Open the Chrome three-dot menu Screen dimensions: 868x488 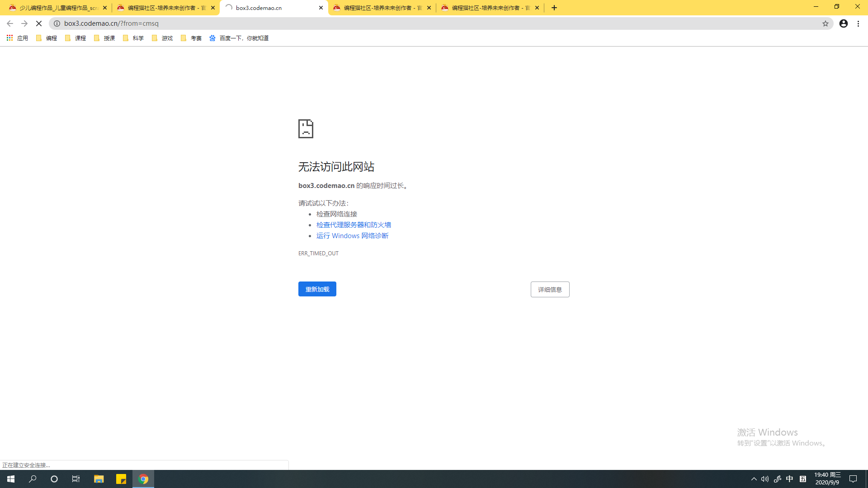[x=859, y=23]
